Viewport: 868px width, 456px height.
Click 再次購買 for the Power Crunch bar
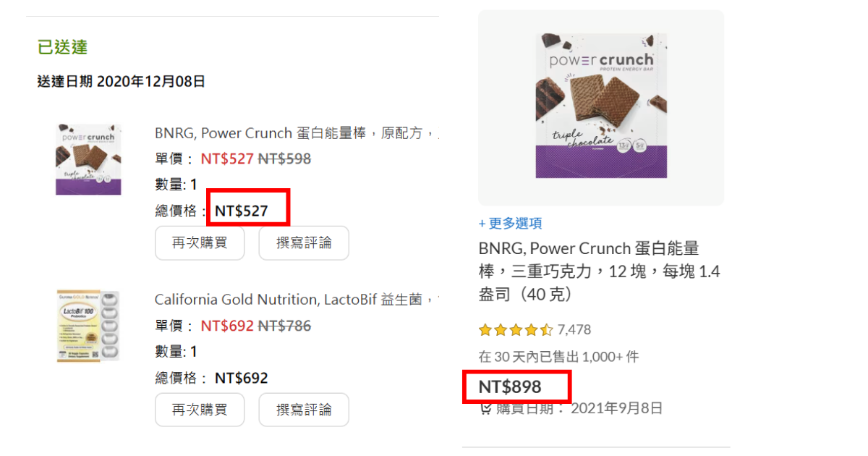(200, 243)
